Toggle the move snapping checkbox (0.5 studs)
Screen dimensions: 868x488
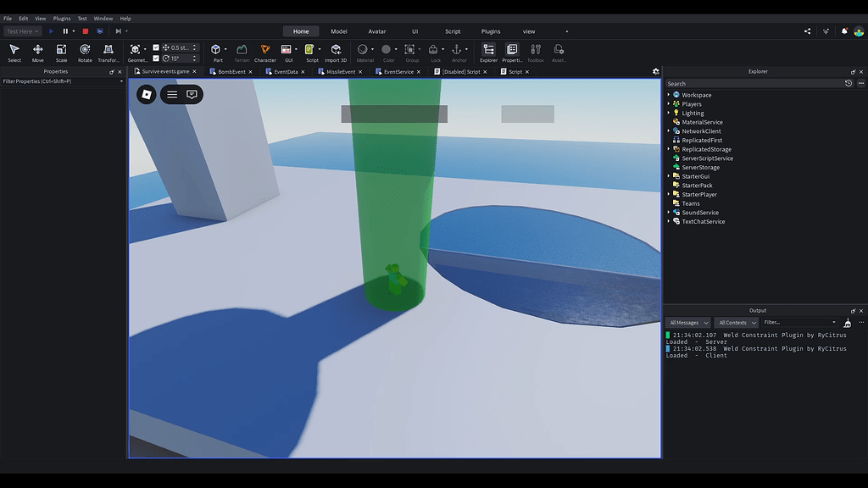coord(156,47)
